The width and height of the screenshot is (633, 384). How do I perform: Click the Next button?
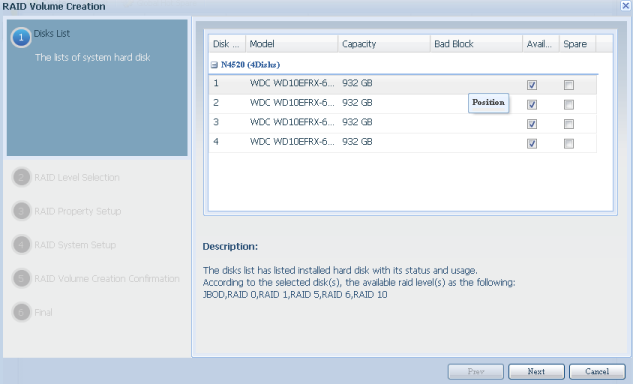click(536, 371)
